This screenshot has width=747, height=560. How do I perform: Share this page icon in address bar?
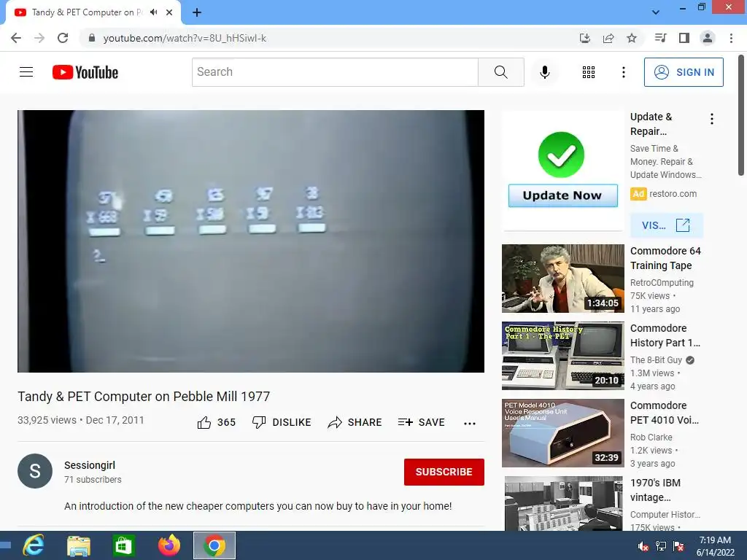pyautogui.click(x=608, y=38)
